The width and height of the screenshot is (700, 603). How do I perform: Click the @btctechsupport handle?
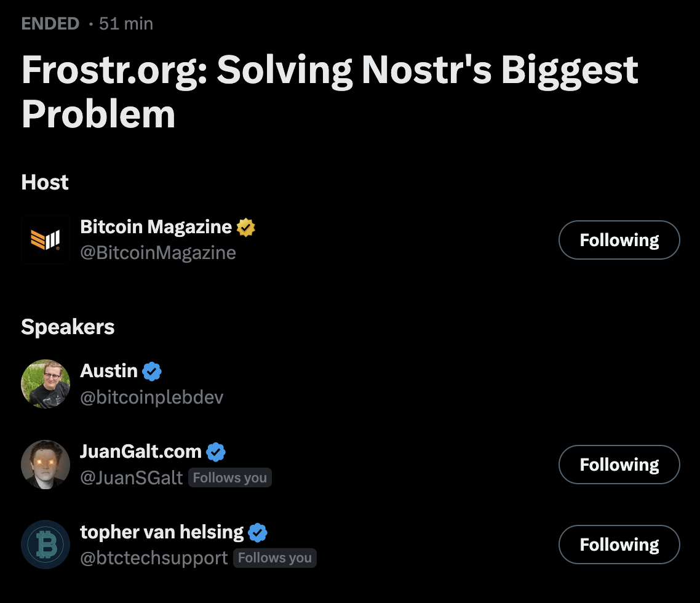click(154, 558)
